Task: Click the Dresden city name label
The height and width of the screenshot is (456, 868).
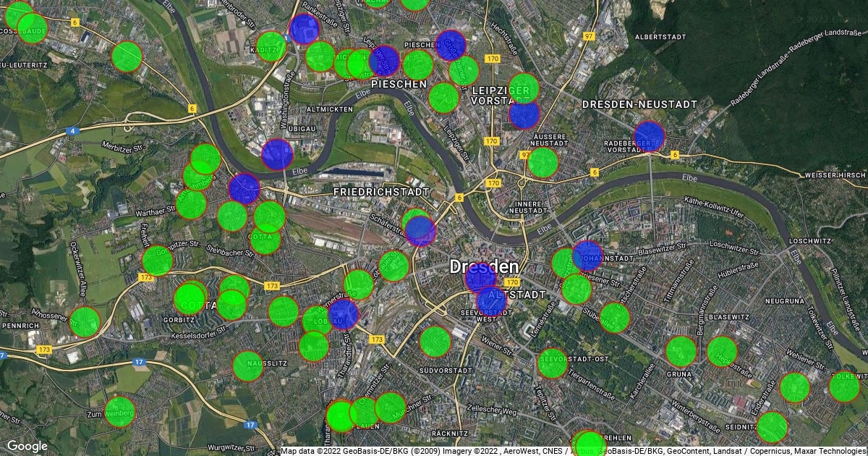Action: (484, 266)
